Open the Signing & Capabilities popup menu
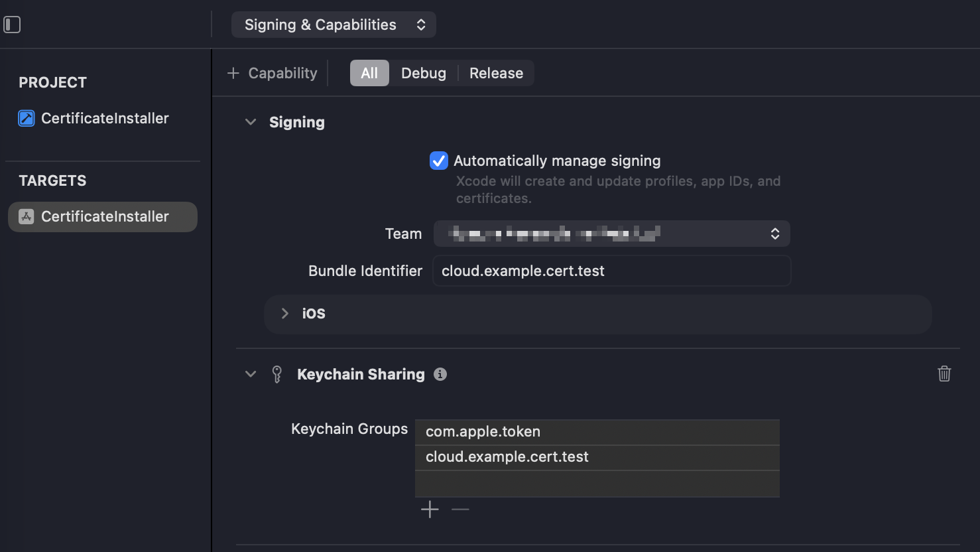Screen dimensions: 980x552 point(334,25)
